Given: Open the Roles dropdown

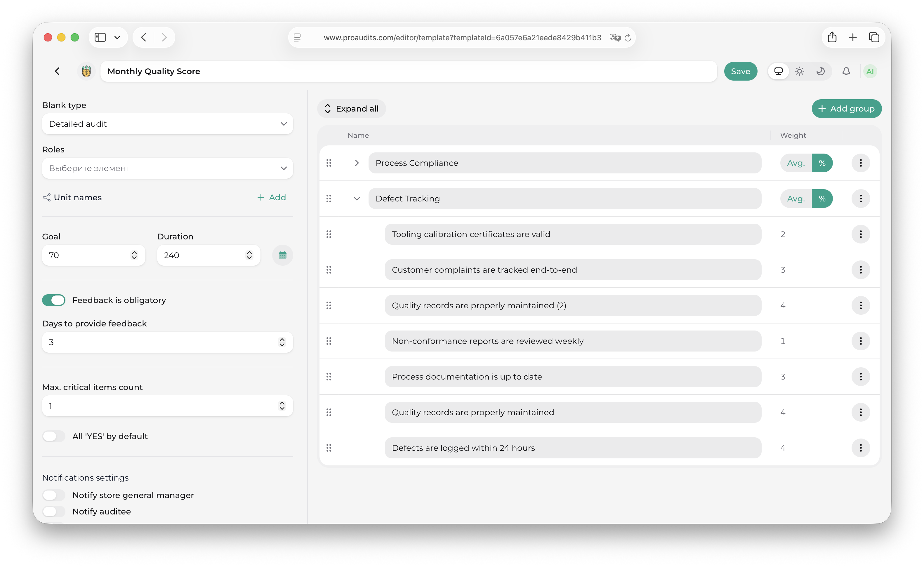Looking at the screenshot, I should coord(167,168).
